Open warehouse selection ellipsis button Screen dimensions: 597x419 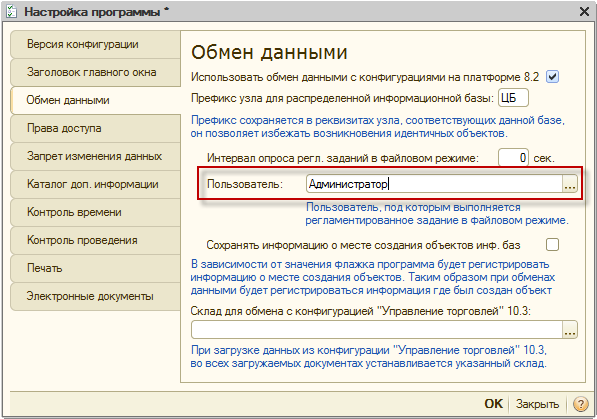coord(570,330)
